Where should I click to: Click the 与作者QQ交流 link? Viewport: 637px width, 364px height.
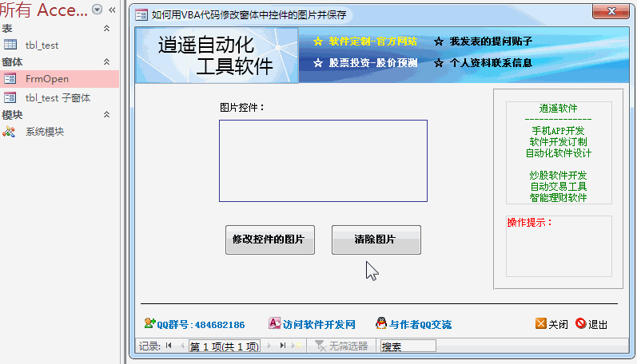(x=420, y=325)
